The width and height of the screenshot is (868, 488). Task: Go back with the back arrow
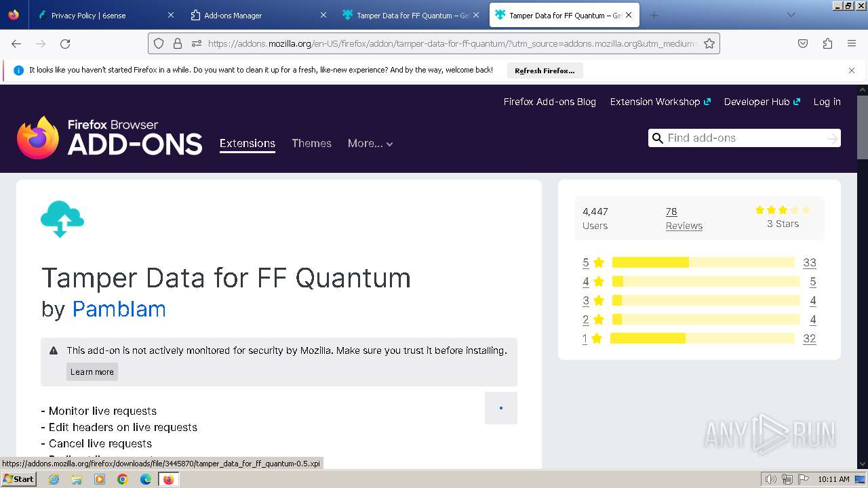16,43
